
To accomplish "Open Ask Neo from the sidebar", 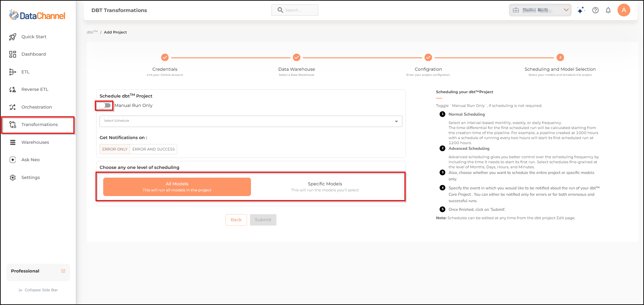I will pos(30,160).
